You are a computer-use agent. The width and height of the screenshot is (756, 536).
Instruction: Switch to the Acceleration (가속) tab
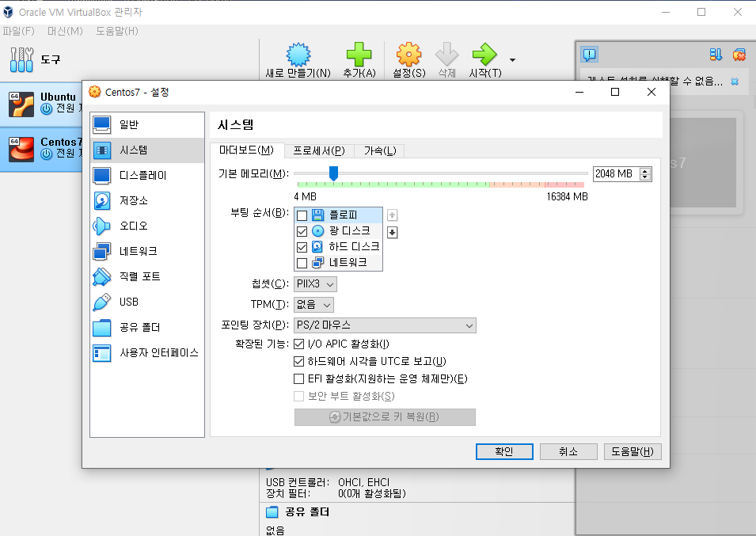[380, 151]
